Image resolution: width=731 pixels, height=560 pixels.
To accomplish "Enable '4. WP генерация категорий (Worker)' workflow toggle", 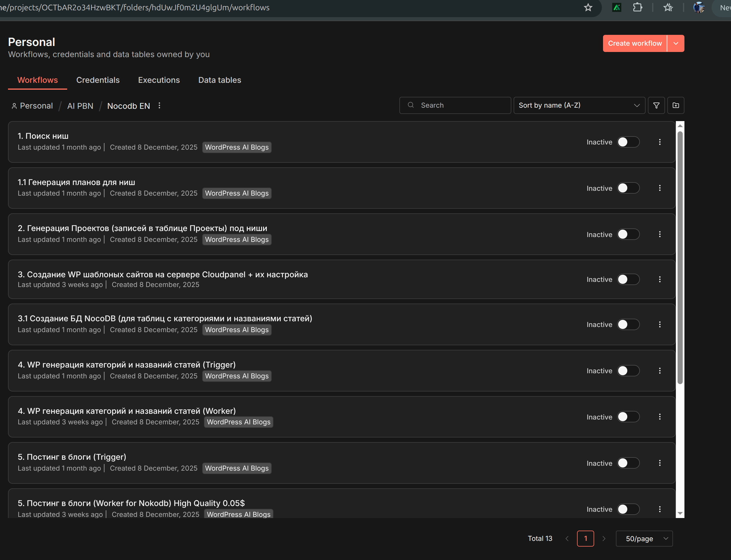I will click(x=628, y=417).
